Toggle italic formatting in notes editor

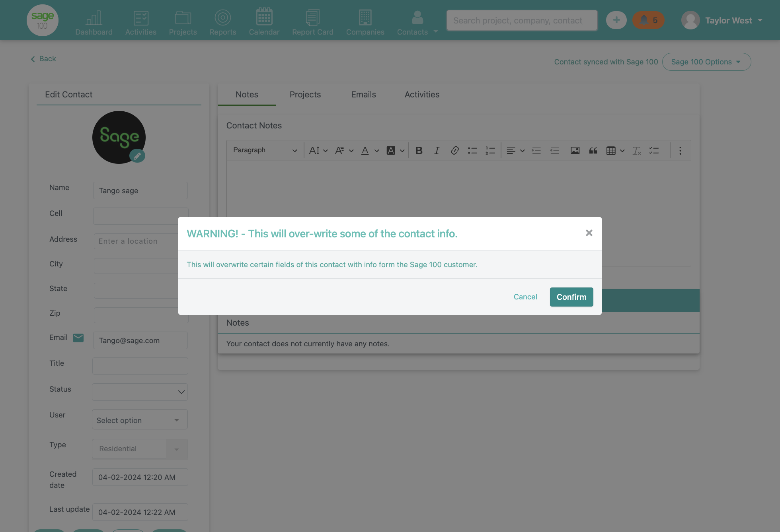click(x=437, y=150)
